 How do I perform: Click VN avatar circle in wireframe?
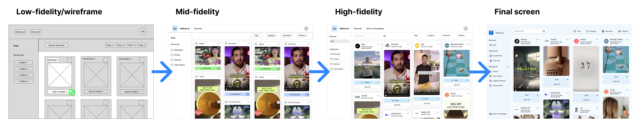point(143,31)
